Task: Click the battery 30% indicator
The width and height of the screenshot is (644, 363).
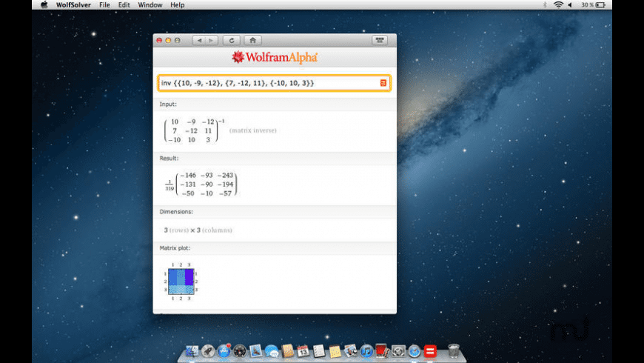Action: click(x=593, y=5)
